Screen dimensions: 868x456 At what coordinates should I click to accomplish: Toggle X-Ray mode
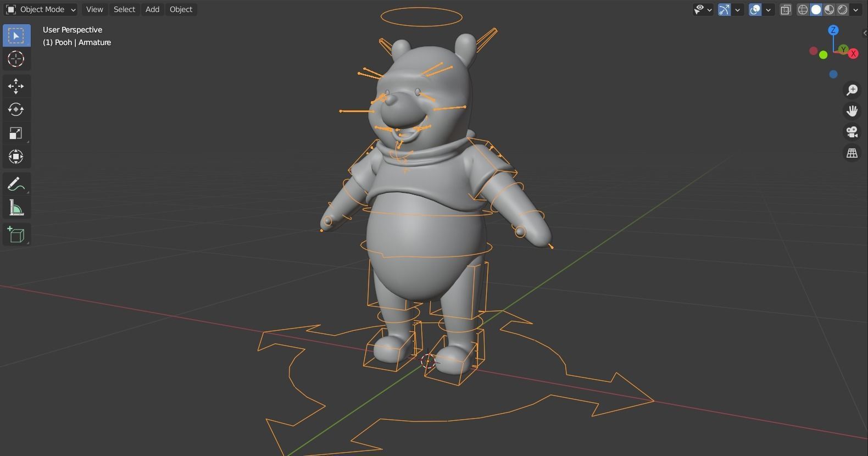tap(786, 9)
